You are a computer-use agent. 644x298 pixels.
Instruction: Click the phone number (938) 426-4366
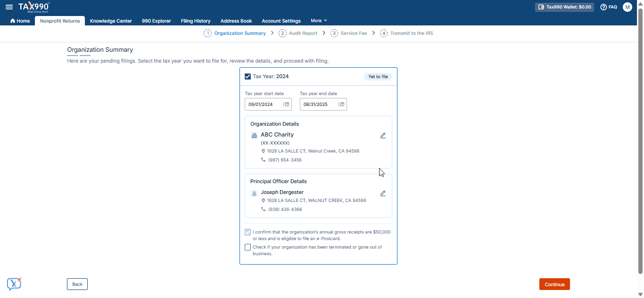285,209
